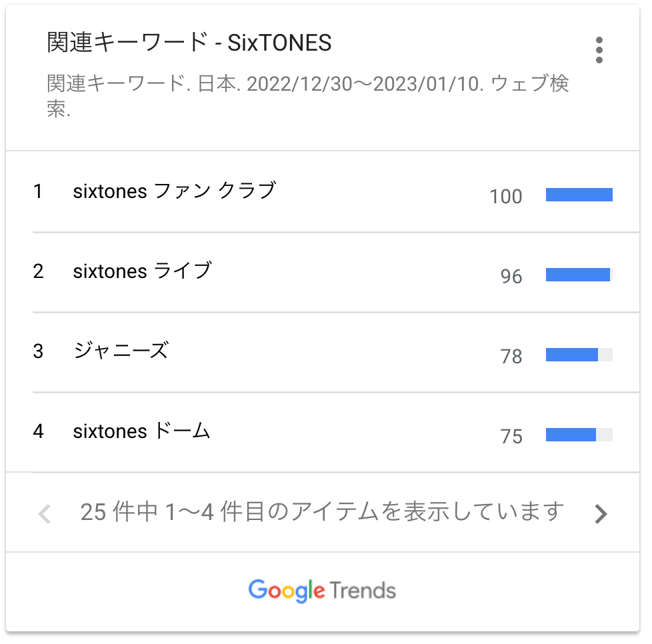
Task: Open the three-dot more options menu
Action: 599,50
